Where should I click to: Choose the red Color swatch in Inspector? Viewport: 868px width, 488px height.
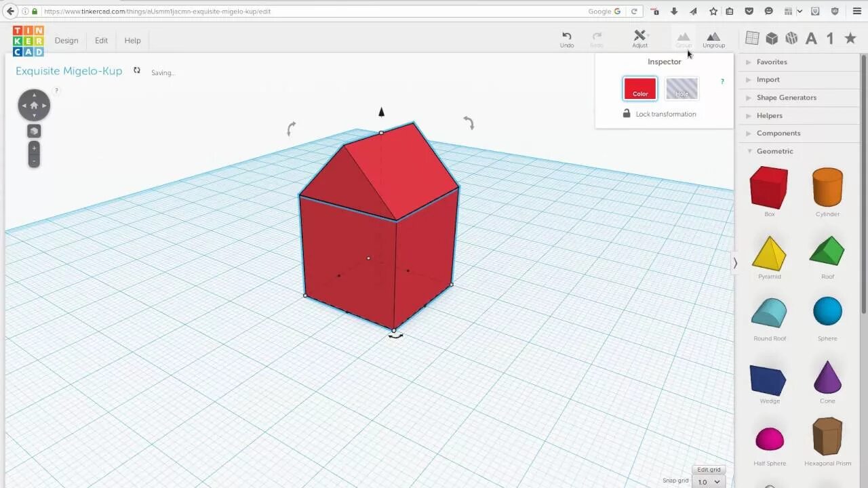click(640, 88)
